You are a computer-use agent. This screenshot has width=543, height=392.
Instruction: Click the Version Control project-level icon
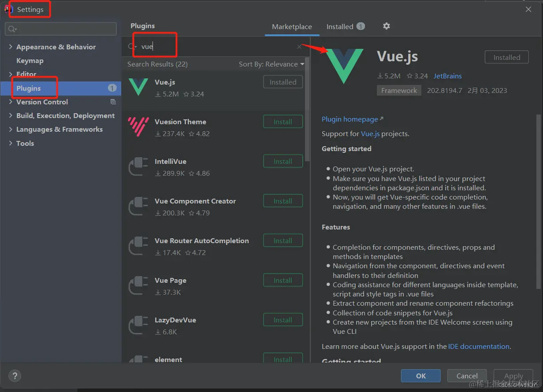(113, 102)
